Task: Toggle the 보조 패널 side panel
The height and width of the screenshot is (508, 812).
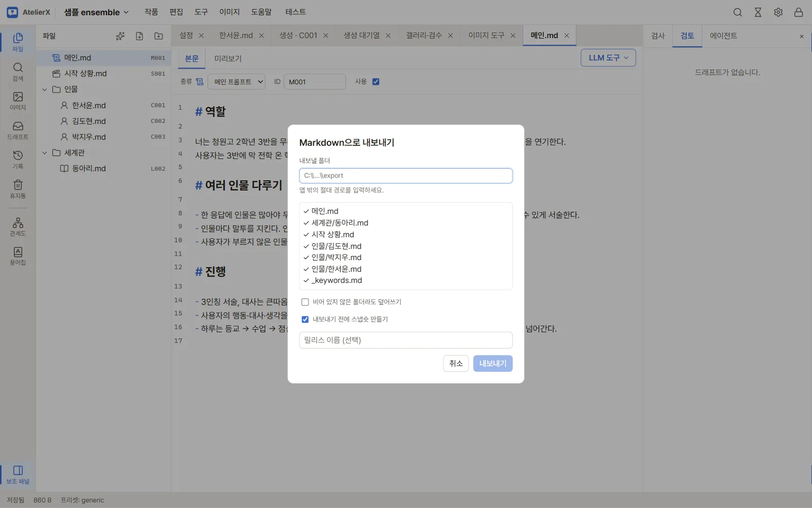Action: coord(18,474)
